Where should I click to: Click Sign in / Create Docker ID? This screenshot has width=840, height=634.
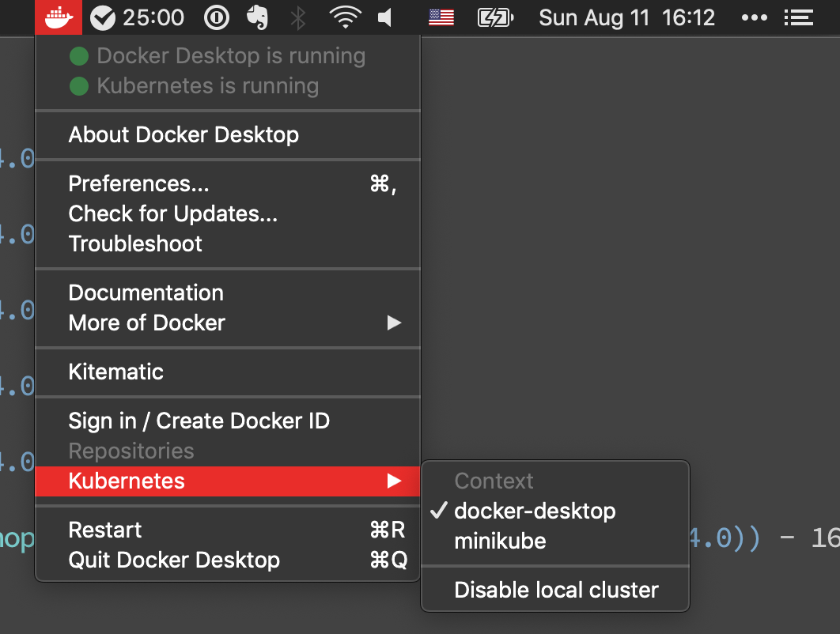coord(199,421)
